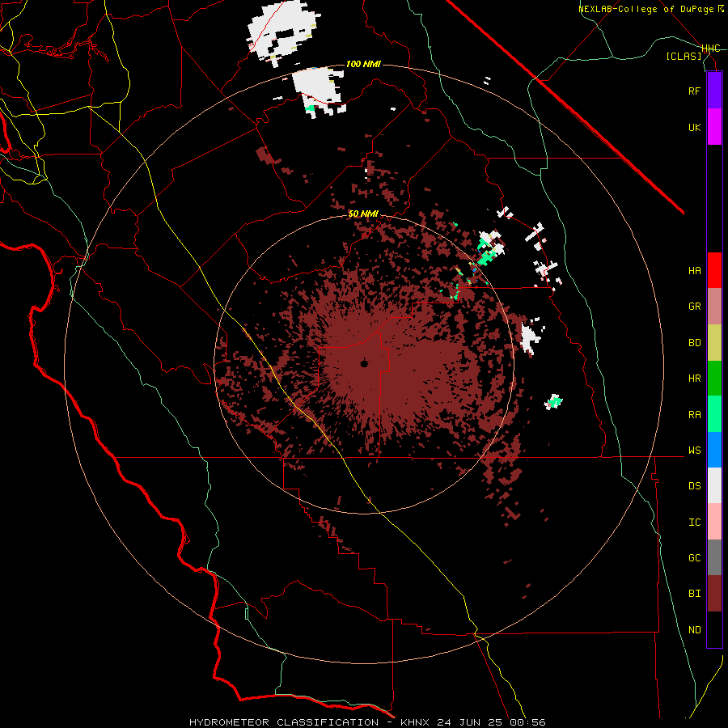This screenshot has width=728, height=728.
Task: Click the BI legend label
Action: coord(694,594)
